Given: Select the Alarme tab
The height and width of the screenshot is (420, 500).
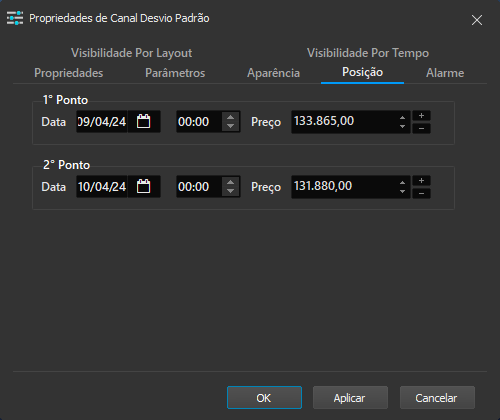Looking at the screenshot, I should coord(445,73).
